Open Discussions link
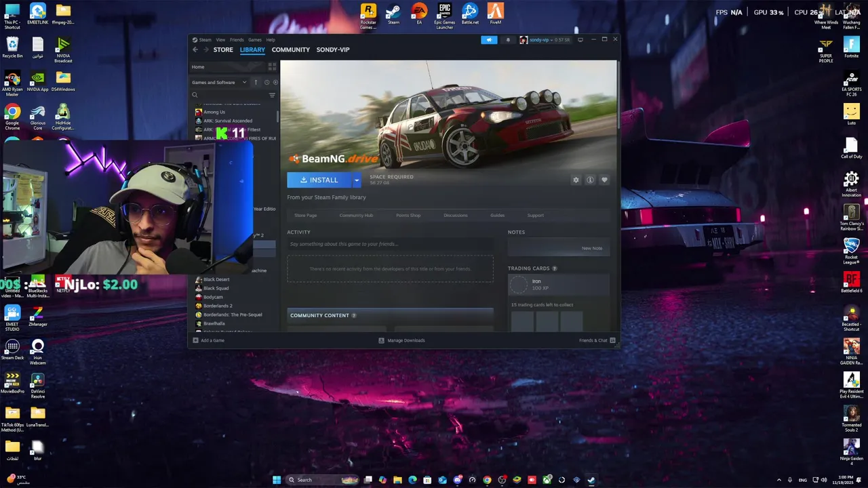The image size is (868, 488). point(456,216)
